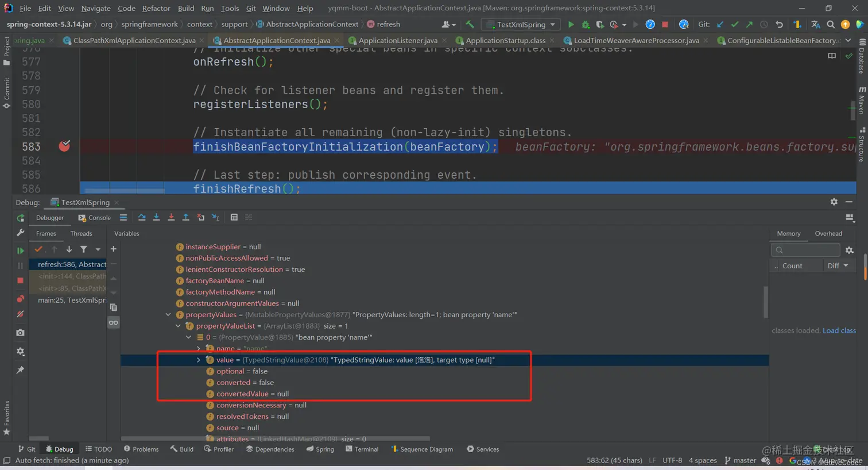Resume program with green icon in debug sidebar
Viewport: 868px width, 470px height.
[20, 251]
